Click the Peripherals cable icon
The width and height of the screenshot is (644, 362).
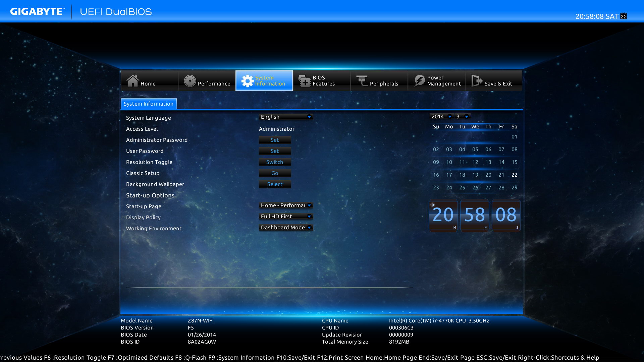[362, 81]
